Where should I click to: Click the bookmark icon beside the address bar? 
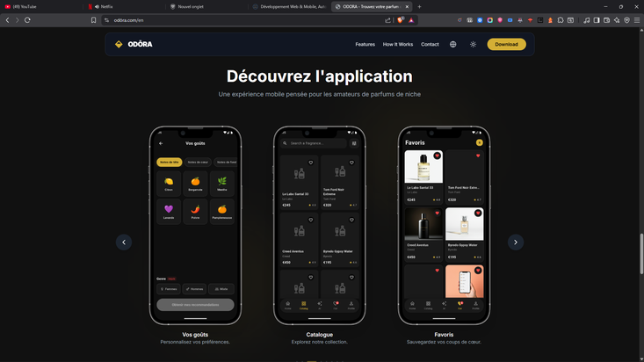coord(94,19)
